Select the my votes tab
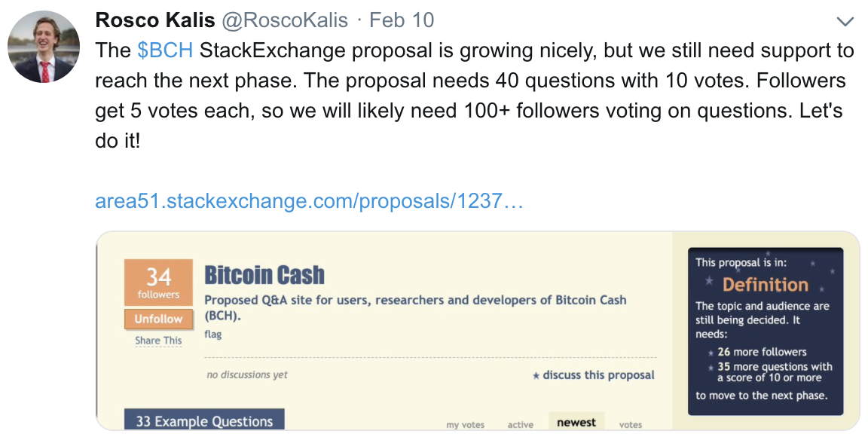The width and height of the screenshot is (868, 437). (465, 425)
